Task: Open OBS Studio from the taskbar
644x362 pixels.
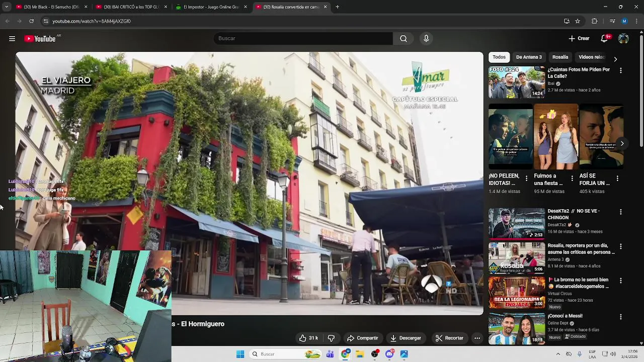Action: (375, 354)
